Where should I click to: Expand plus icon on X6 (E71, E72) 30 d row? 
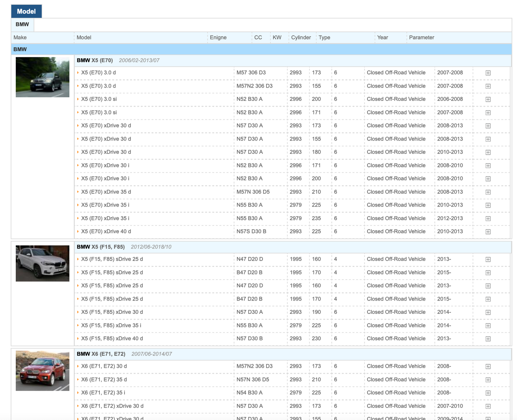488,366
